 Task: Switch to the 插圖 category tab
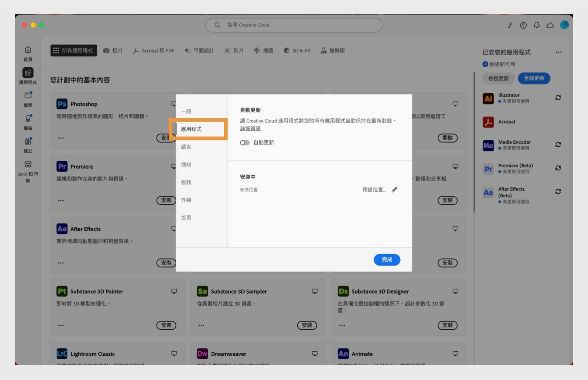(x=263, y=50)
